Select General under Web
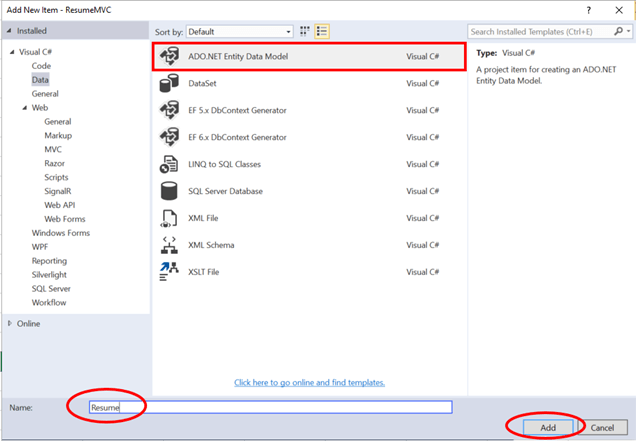The width and height of the screenshot is (636, 441). pos(58,121)
